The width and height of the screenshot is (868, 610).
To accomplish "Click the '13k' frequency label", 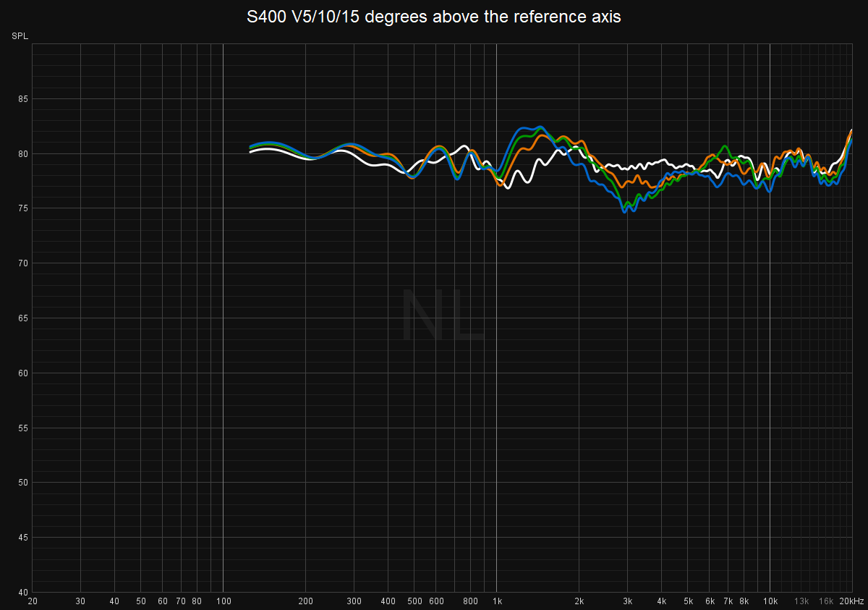I will pyautogui.click(x=801, y=601).
